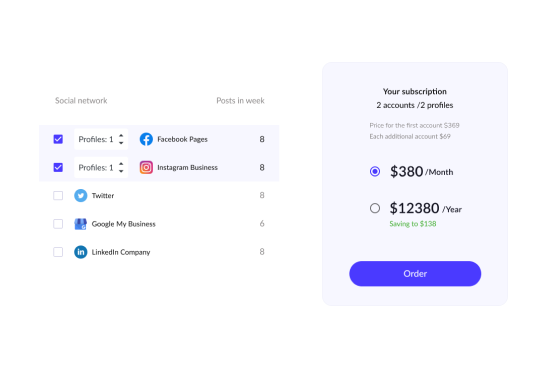Screen dimensions: 550x367
Task: Click the LinkedIn Company logo icon
Action: [x=81, y=252]
